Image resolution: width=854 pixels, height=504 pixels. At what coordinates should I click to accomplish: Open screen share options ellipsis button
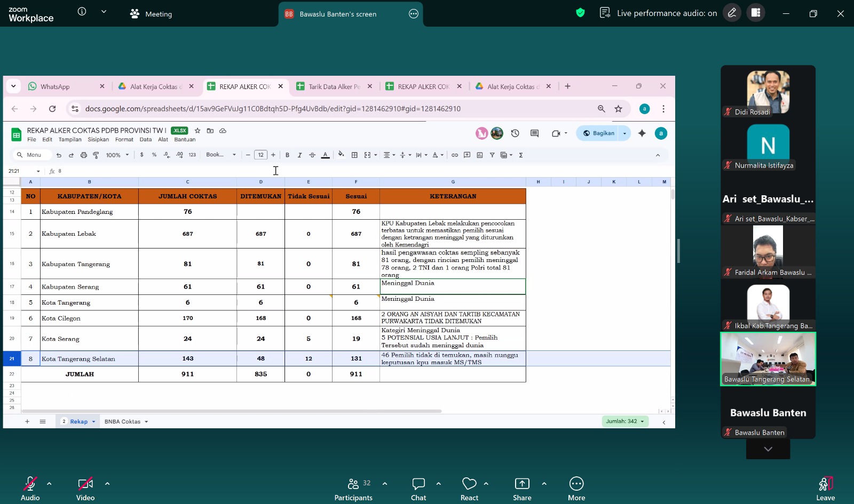coord(414,14)
